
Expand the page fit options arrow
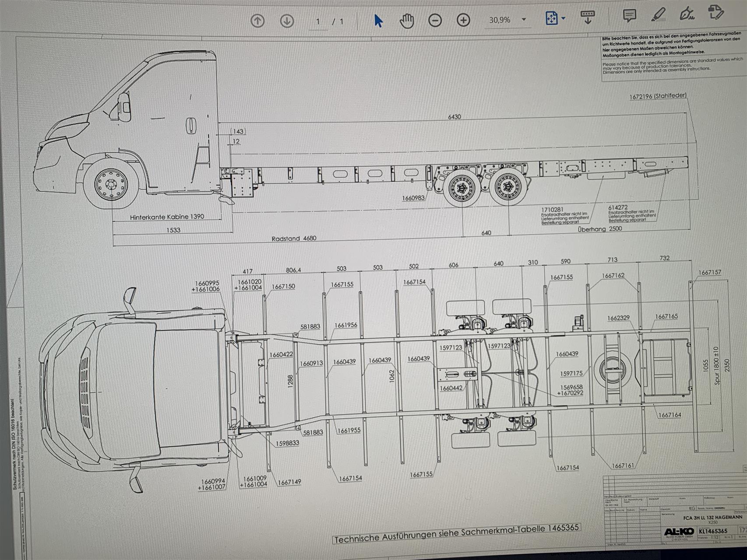pyautogui.click(x=564, y=18)
